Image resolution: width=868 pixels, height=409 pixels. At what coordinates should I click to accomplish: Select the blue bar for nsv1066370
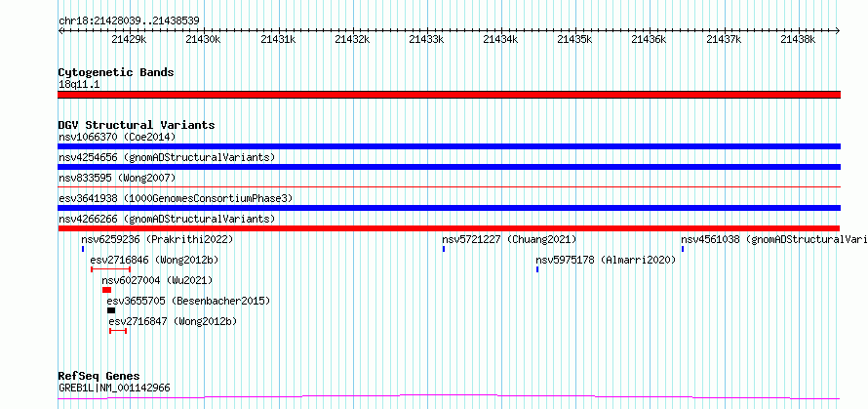[x=449, y=146]
